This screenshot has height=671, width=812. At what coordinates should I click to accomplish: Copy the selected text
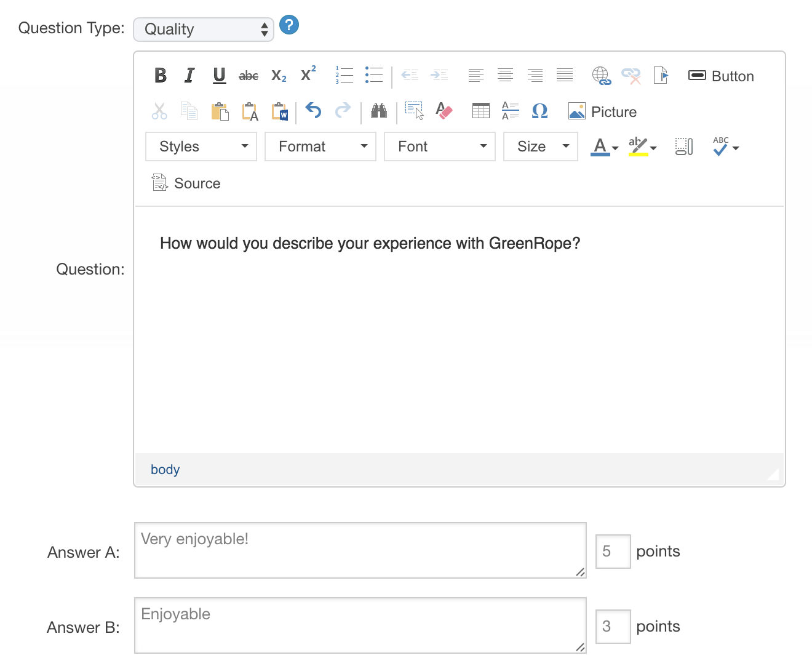[189, 111]
